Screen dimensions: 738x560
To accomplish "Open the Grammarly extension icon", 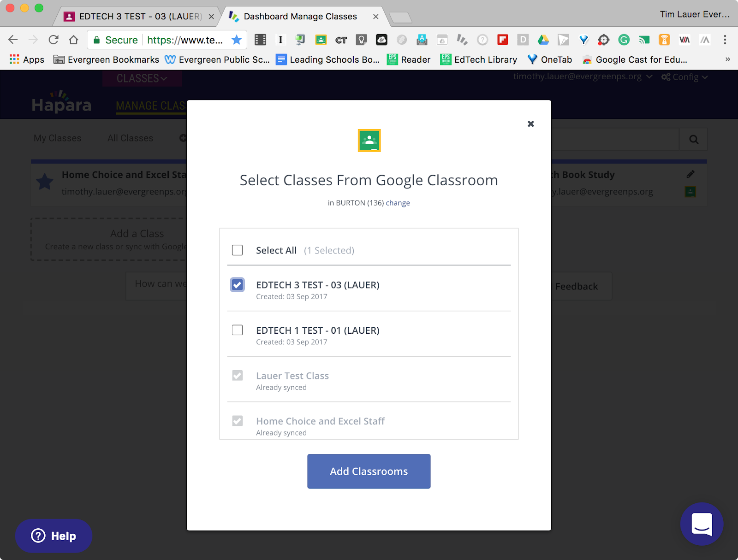I will tap(624, 40).
